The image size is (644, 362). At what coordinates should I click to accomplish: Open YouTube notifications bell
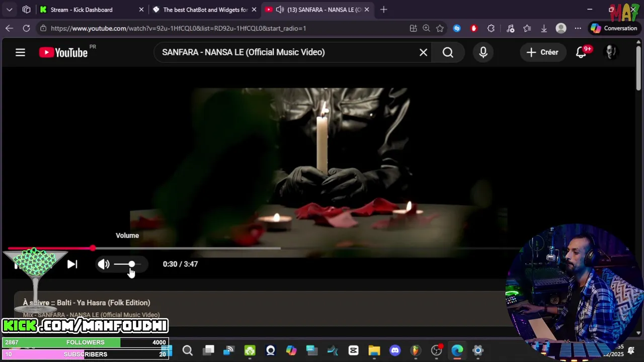[582, 52]
